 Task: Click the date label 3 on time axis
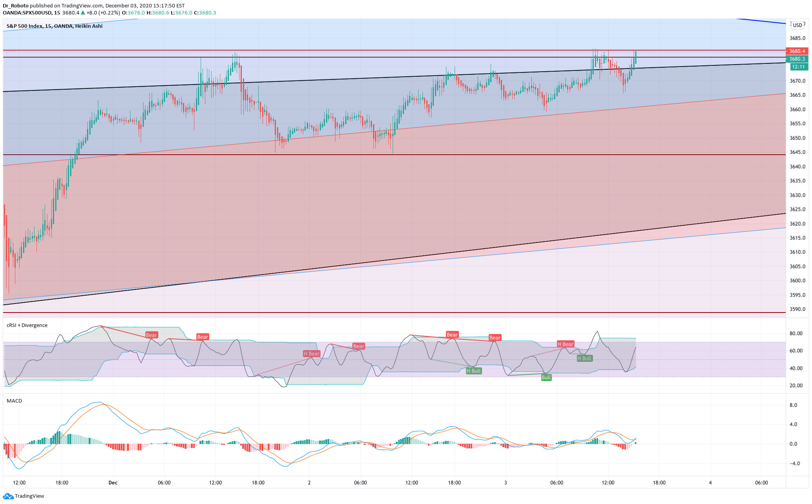pos(506,483)
